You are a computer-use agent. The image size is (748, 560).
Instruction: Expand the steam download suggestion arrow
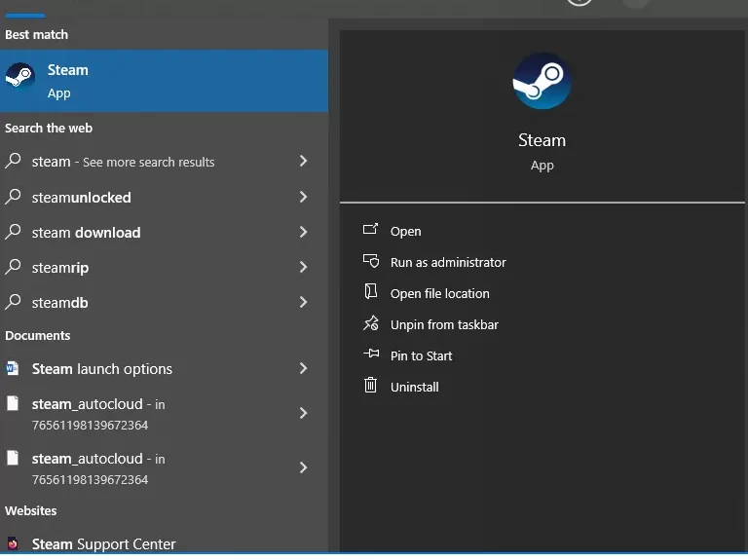[304, 232]
